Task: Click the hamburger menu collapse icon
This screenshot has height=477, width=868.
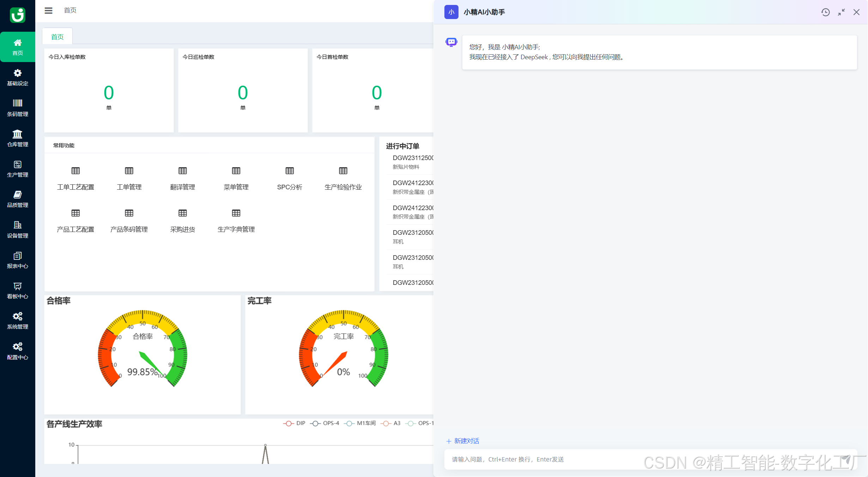Action: pos(48,11)
